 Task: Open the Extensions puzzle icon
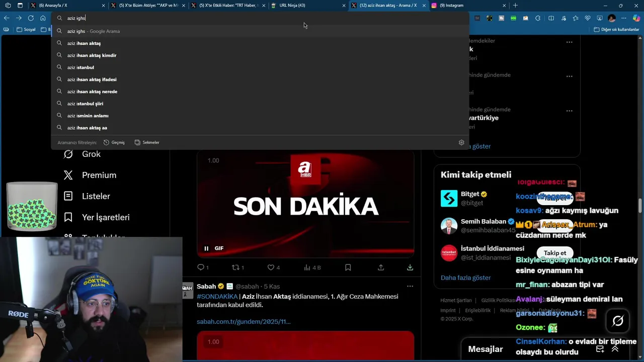[538, 18]
